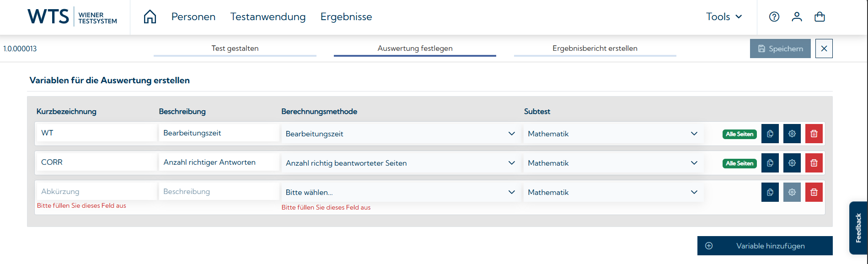Open the 'Bitte wählen...' calculation method dropdown
The image size is (868, 264).
400,192
